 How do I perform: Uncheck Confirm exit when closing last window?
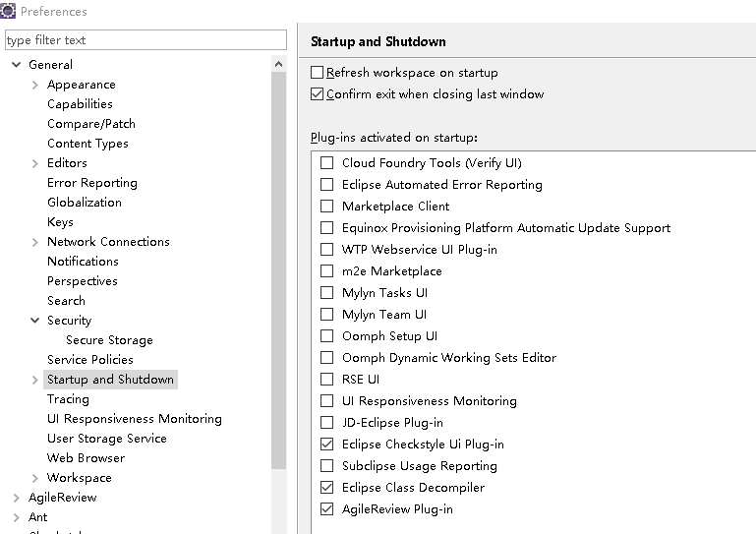coord(317,94)
